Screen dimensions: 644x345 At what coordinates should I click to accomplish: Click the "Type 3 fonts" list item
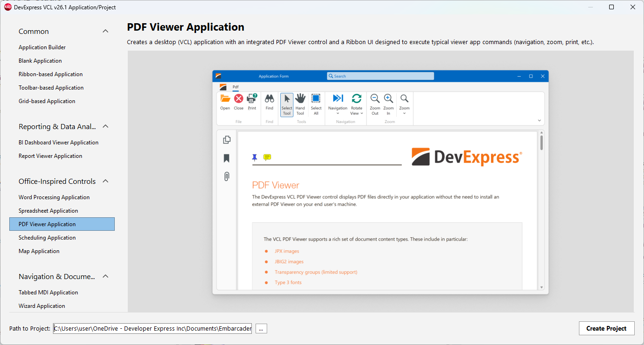pyautogui.click(x=288, y=283)
